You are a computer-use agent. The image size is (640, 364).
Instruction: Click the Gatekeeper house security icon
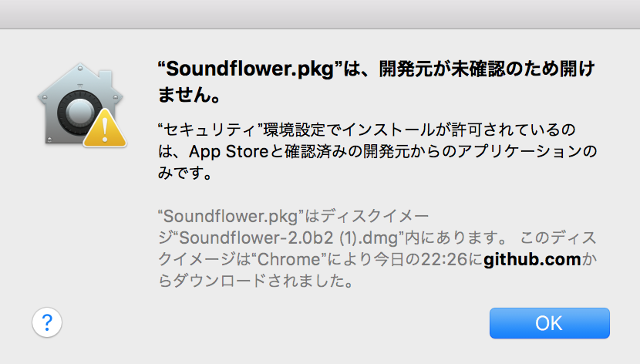pyautogui.click(x=81, y=104)
